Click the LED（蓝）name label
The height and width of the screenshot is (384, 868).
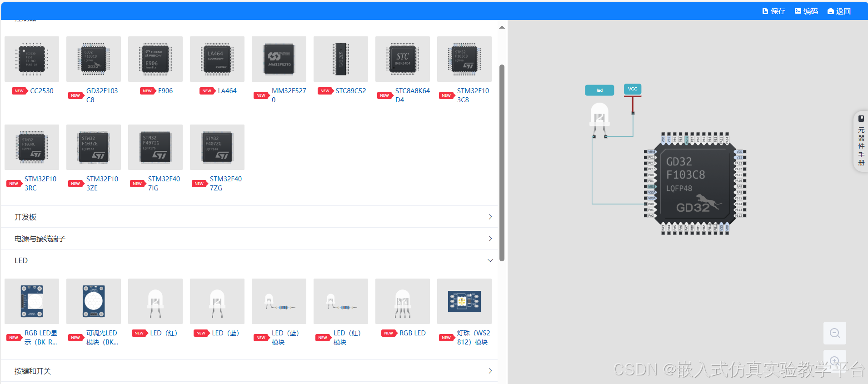[x=225, y=333]
